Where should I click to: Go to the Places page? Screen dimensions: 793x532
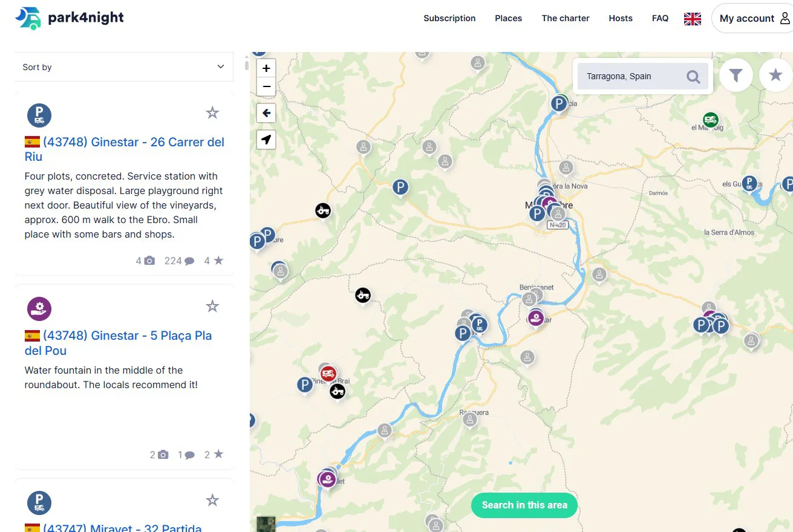[x=508, y=19]
